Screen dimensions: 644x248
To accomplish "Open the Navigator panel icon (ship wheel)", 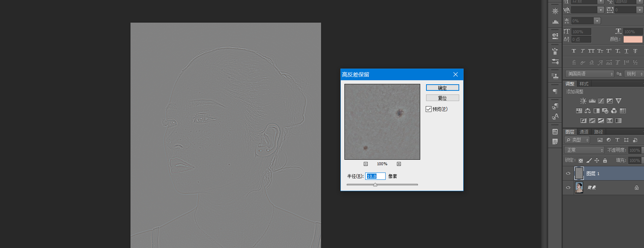I will (x=555, y=11).
